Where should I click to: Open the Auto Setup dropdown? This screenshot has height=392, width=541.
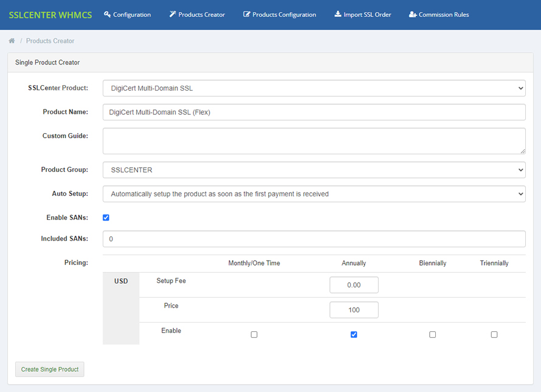click(x=314, y=194)
